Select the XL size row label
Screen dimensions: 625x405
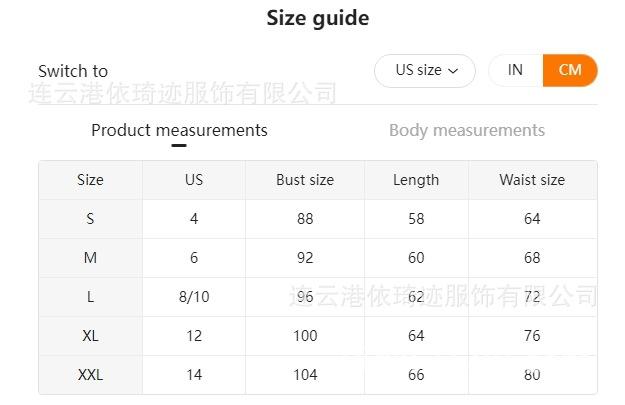(x=90, y=336)
